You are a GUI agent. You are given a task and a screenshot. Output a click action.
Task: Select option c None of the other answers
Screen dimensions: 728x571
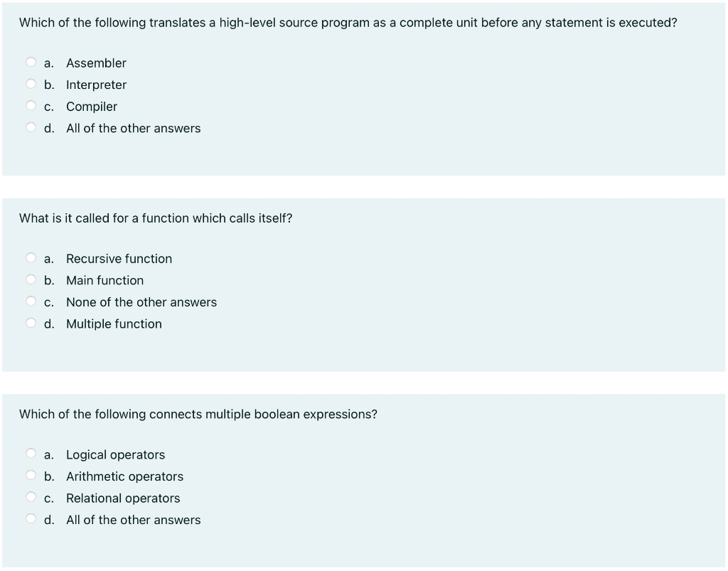point(31,301)
